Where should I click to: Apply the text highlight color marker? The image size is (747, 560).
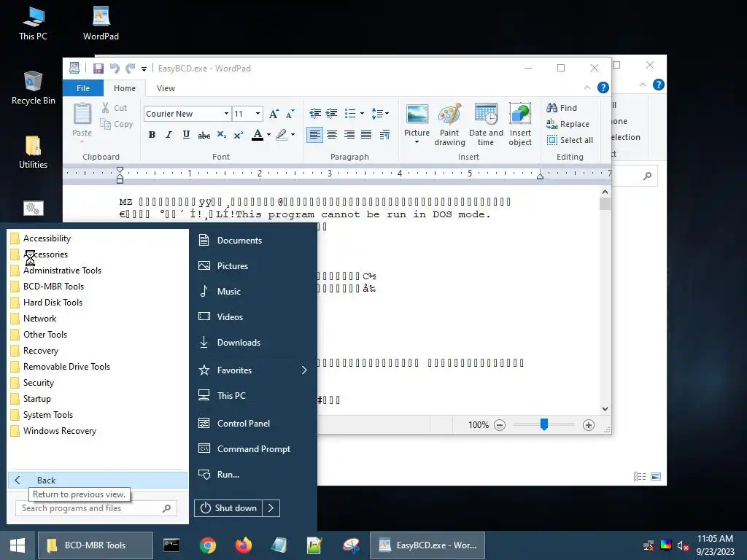[x=282, y=135]
